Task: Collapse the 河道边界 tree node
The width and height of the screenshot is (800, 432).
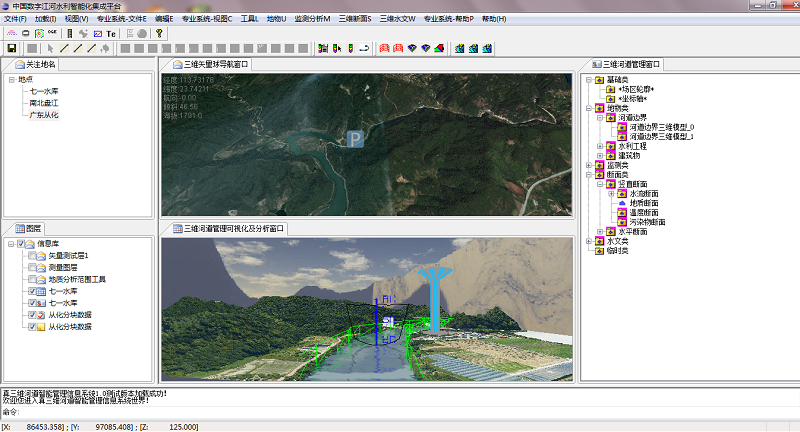Action: pyautogui.click(x=600, y=118)
